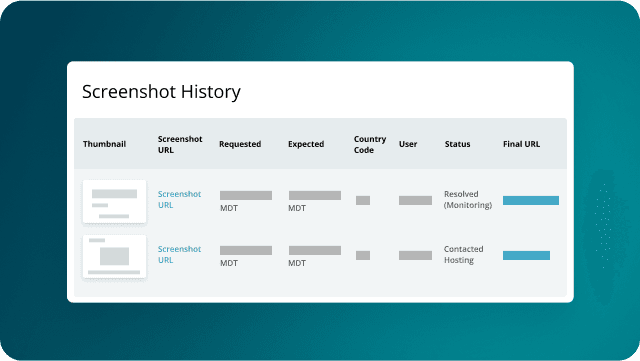Open thumbnail in the Resolved (Monitoring) row
Screen dimensions: 640x361
click(x=114, y=201)
